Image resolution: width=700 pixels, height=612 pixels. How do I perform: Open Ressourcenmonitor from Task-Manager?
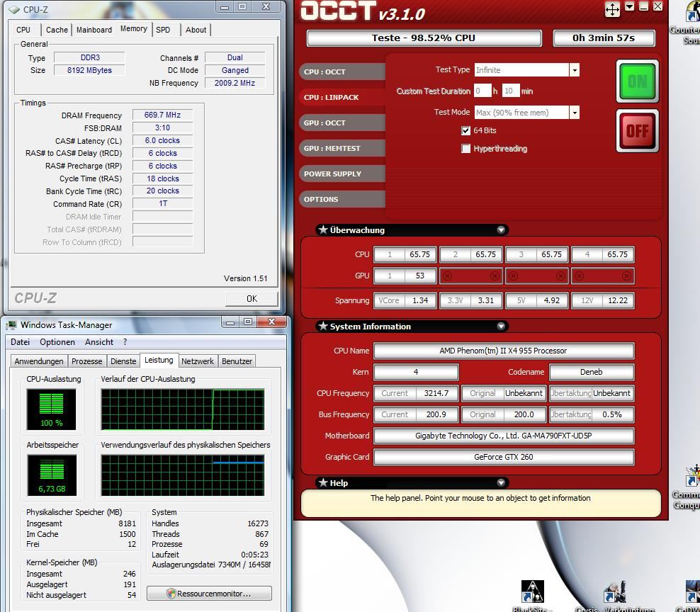point(210,594)
